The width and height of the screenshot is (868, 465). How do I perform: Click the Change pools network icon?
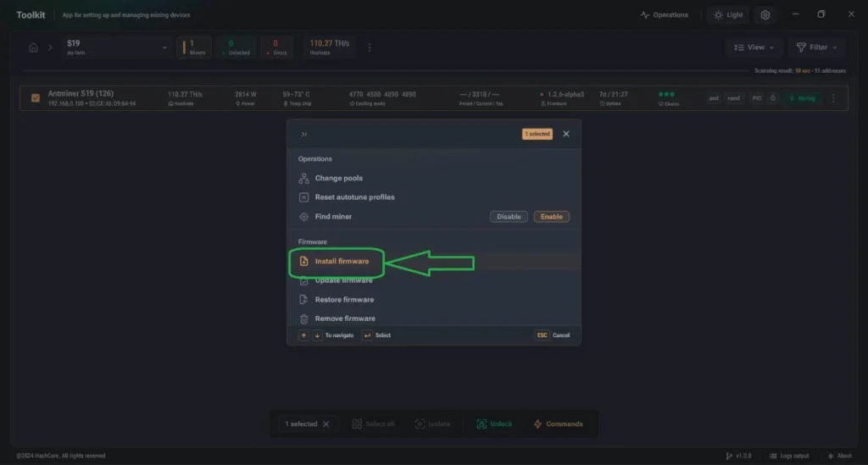coord(303,178)
